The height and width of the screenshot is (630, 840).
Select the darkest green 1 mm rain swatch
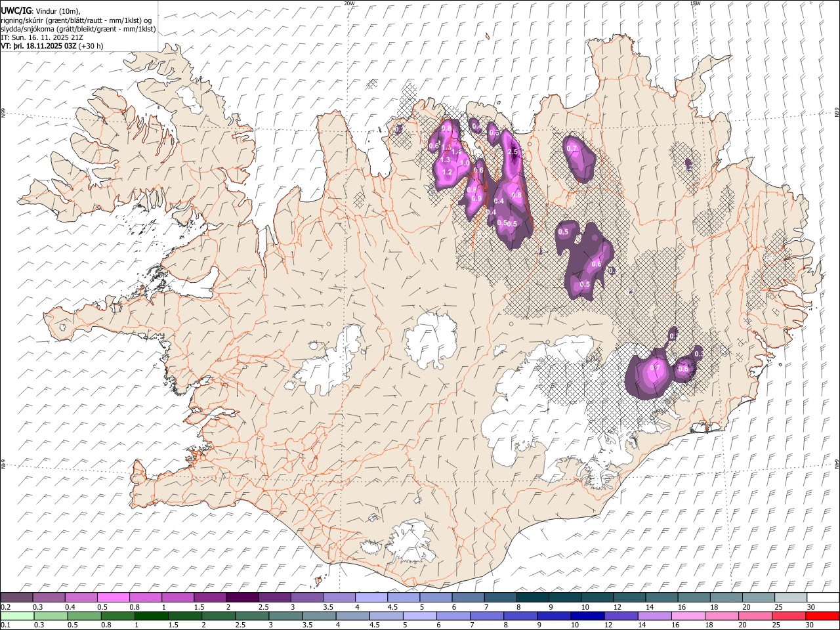(x=152, y=616)
